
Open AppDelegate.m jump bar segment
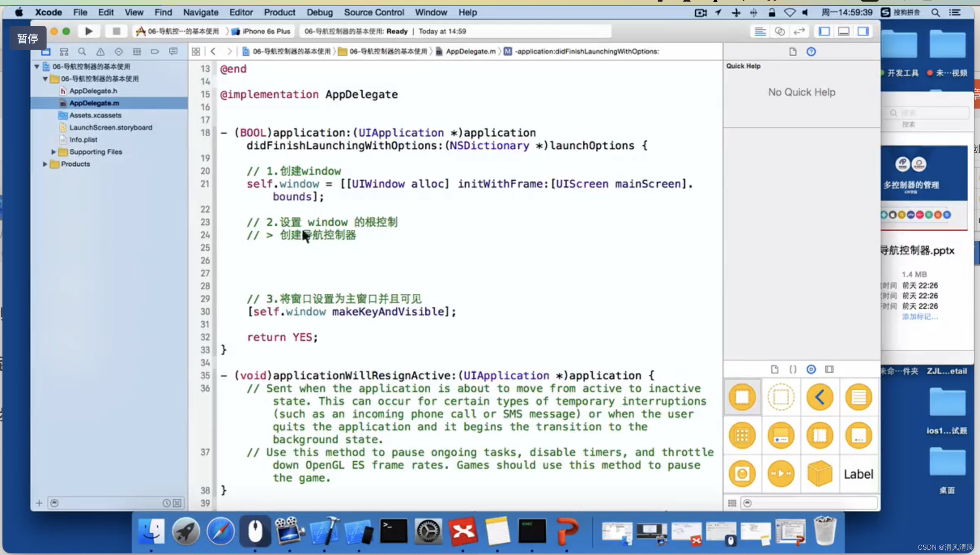coord(466,51)
